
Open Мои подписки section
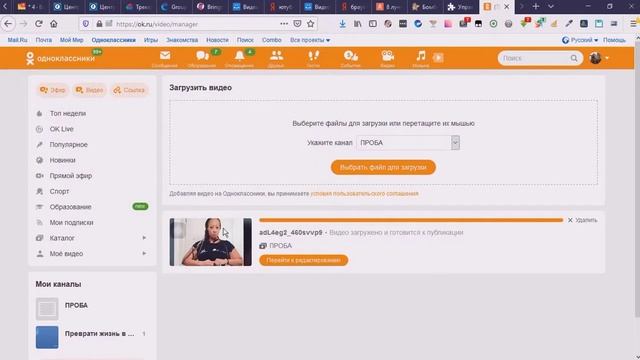pos(71,222)
